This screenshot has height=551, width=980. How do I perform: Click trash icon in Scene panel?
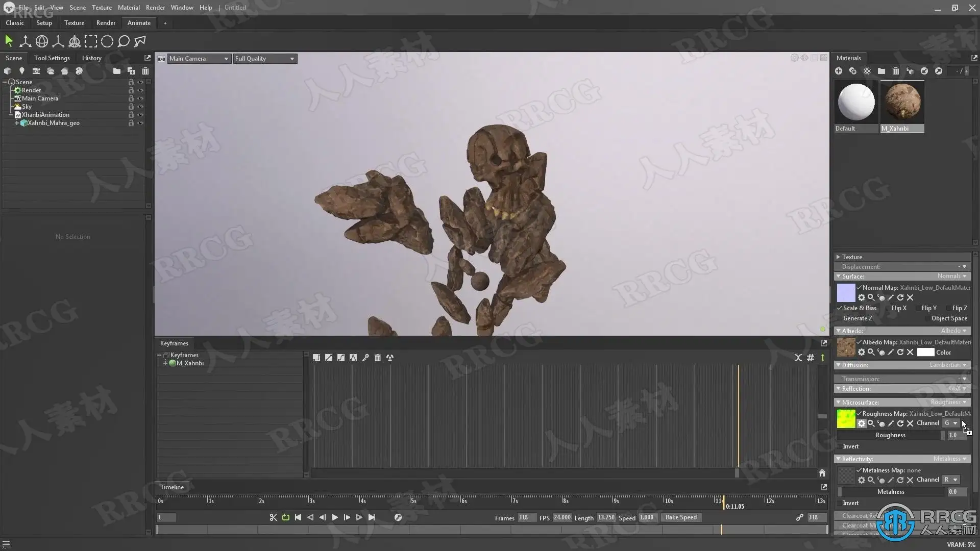[x=145, y=71]
